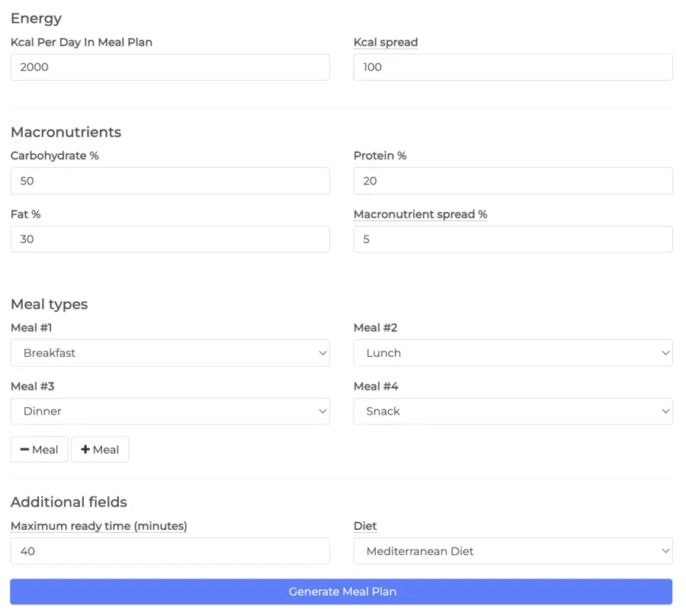Click the Macronutrient spread % field showing 5
The width and height of the screenshot is (686, 616).
point(512,239)
